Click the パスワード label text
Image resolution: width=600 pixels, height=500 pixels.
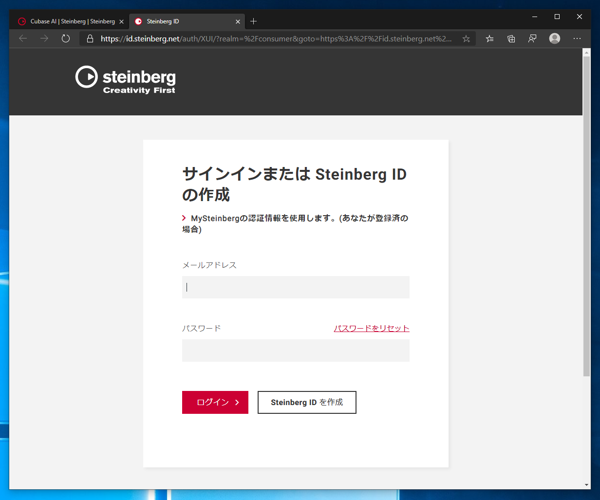(x=201, y=328)
